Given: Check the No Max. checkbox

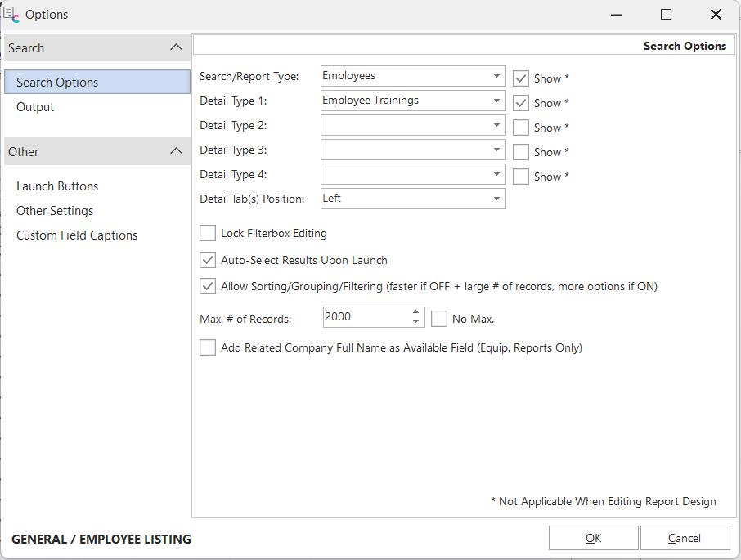Looking at the screenshot, I should [x=439, y=319].
